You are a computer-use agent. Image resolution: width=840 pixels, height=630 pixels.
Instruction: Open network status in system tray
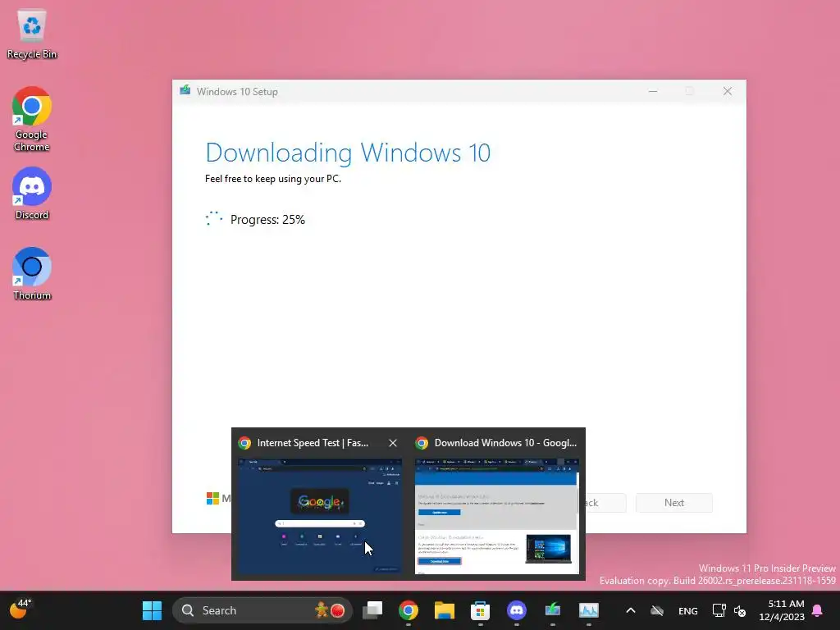coord(719,610)
